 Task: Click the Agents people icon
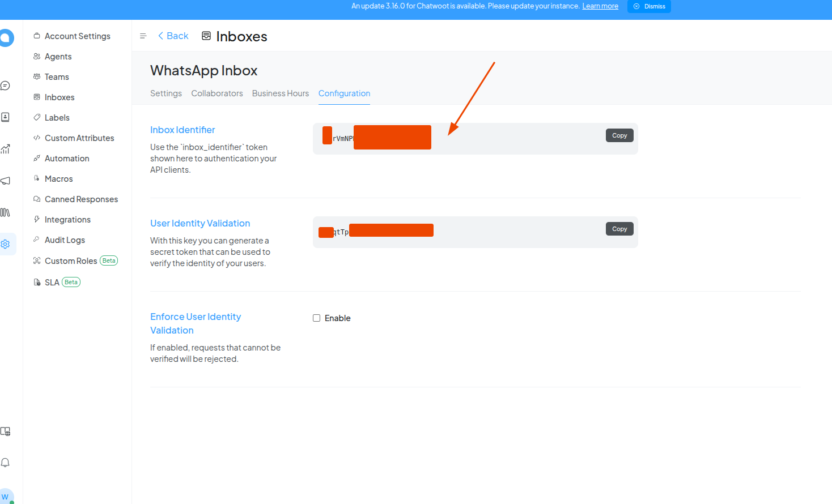pos(37,56)
